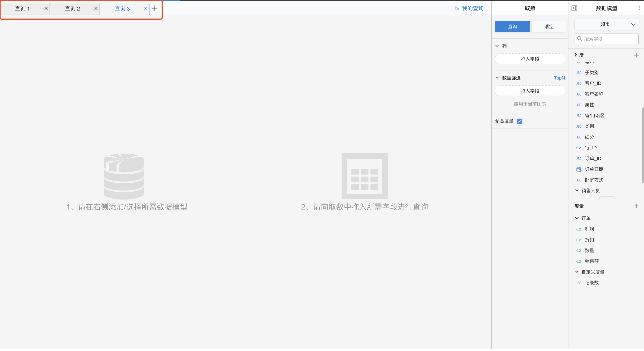This screenshot has height=351, width=644.
Task: Add a new measure with 度量 plus icon
Action: tap(636, 206)
